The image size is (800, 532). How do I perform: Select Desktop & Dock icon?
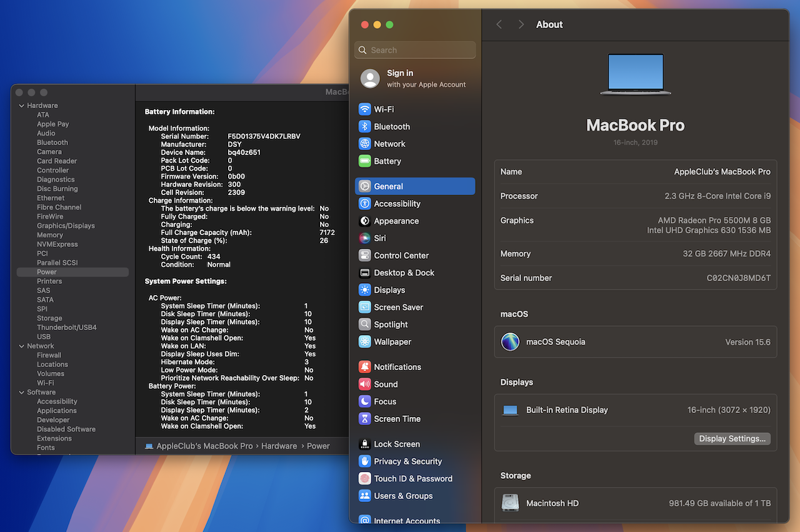coord(365,273)
